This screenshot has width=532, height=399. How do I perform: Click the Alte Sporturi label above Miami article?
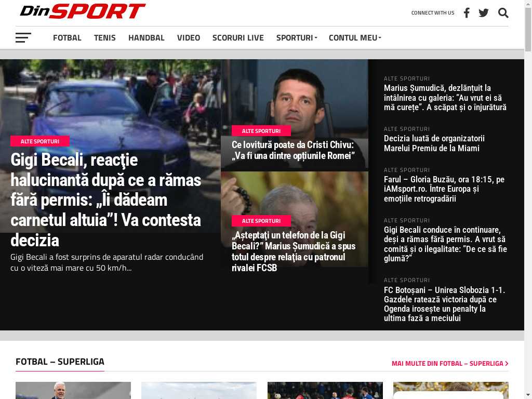[x=407, y=129]
